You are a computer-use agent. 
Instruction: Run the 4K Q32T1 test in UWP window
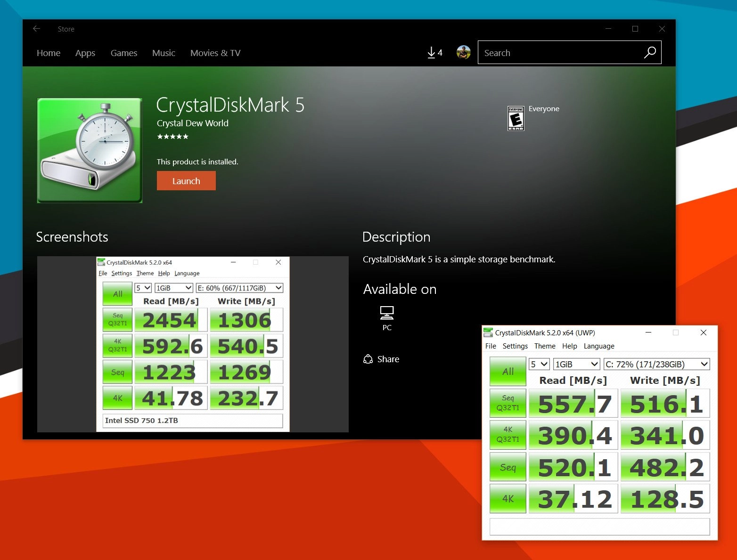508,434
